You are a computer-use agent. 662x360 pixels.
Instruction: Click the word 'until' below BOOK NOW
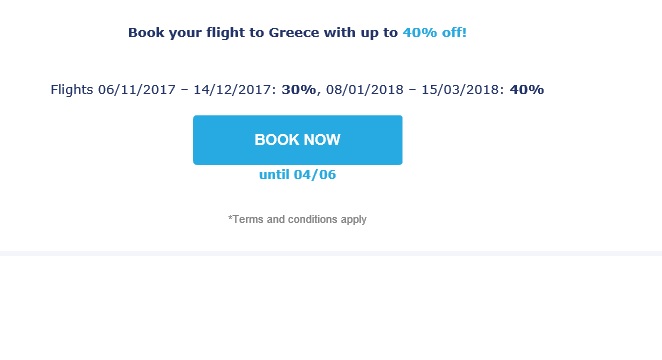(x=274, y=174)
